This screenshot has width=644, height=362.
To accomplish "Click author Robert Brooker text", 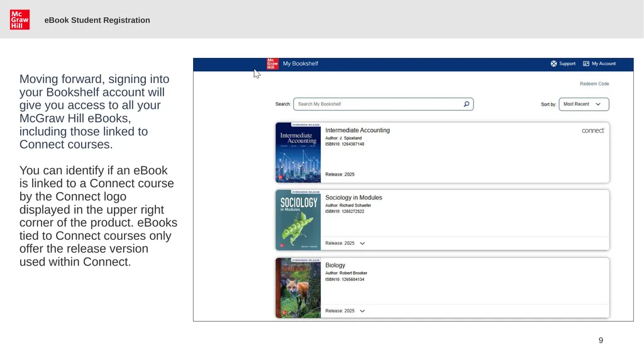I will (x=347, y=273).
